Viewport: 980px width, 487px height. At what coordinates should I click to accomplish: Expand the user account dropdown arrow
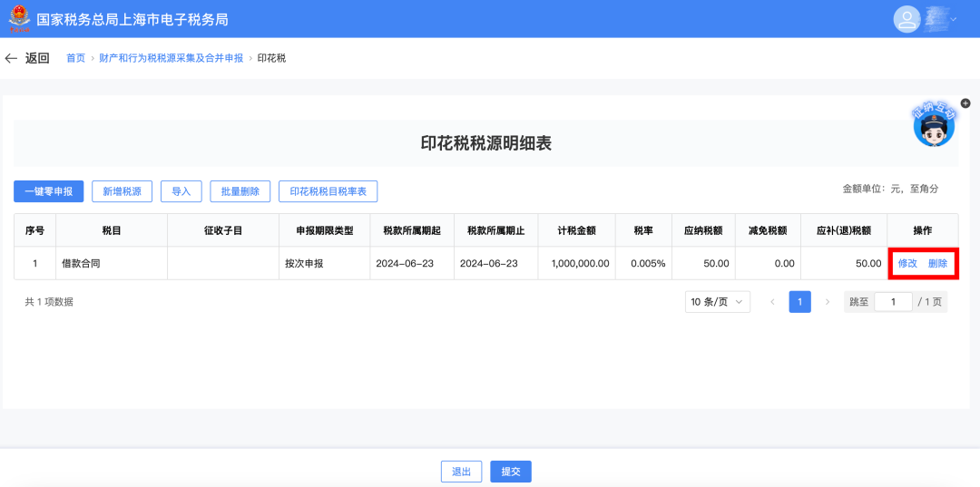tap(953, 19)
